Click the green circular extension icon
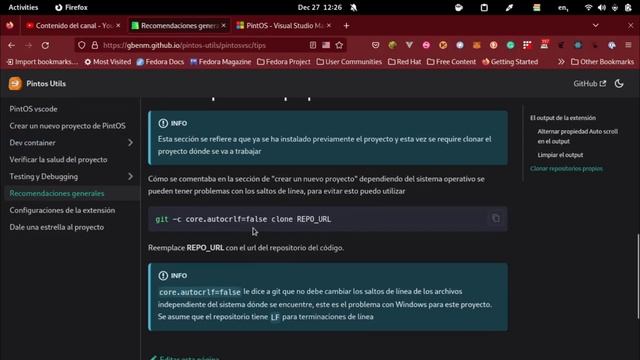The width and height of the screenshot is (640, 360). pos(511,45)
